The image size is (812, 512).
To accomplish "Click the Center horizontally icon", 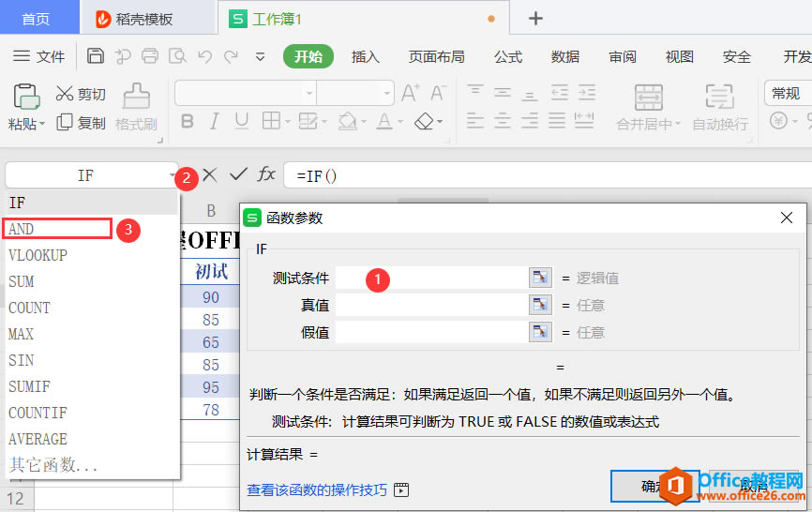I will (x=503, y=121).
